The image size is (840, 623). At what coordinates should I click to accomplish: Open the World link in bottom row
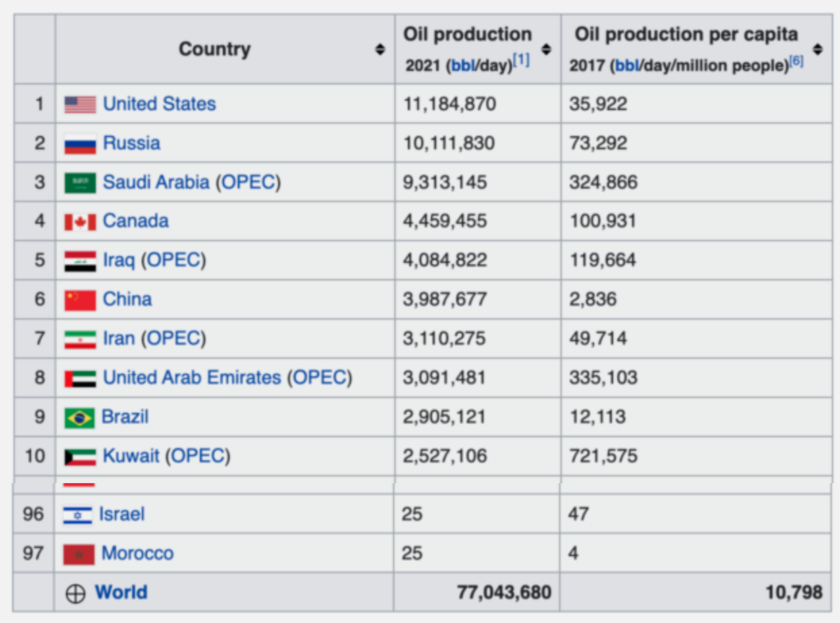pos(121,593)
